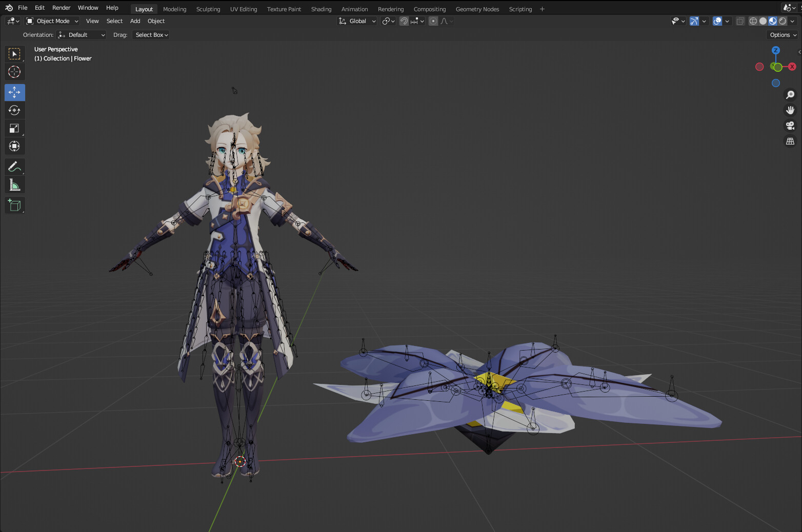The width and height of the screenshot is (802, 532).
Task: Select the Select Box tool
Action: coord(14,54)
